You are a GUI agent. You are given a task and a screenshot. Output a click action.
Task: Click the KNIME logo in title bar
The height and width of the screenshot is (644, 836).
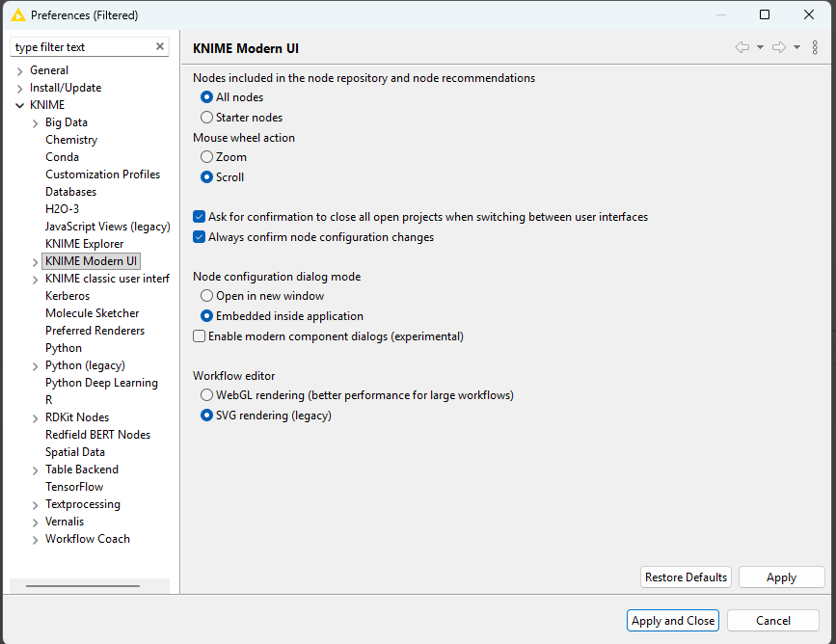(x=17, y=15)
